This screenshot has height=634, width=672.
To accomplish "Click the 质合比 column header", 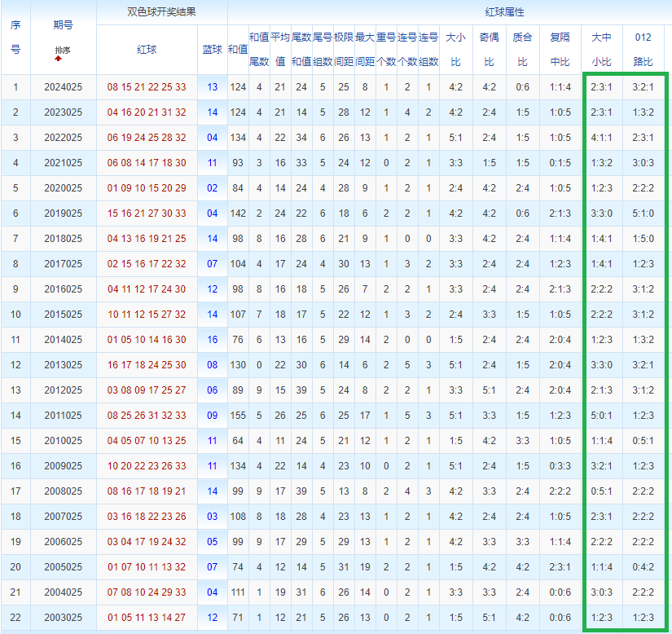I will point(522,50).
